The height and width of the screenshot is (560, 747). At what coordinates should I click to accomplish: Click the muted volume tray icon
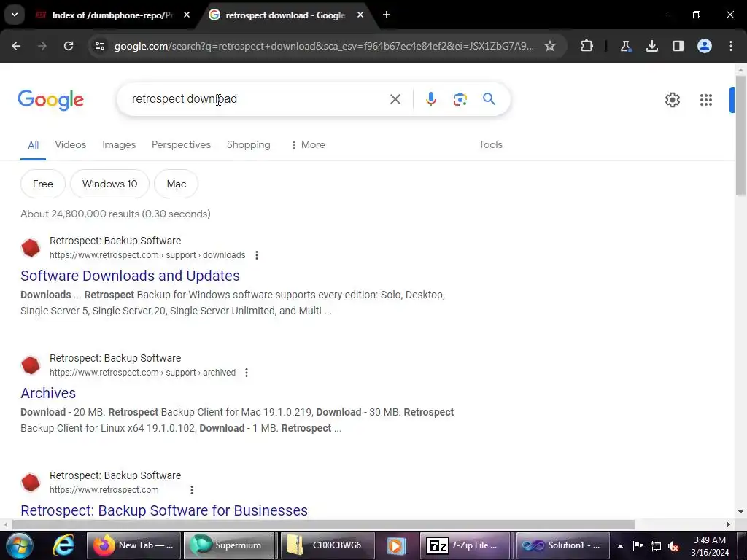[x=673, y=546]
